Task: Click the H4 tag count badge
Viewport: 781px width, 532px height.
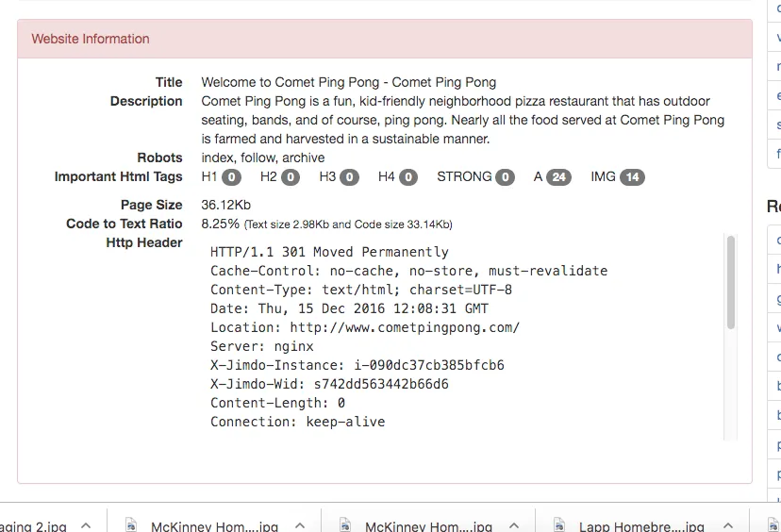Action: pyautogui.click(x=408, y=177)
